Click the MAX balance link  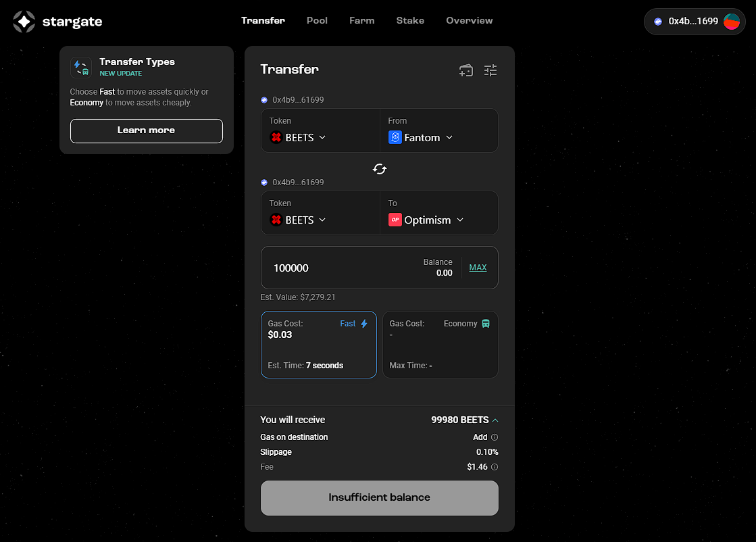[x=478, y=267]
